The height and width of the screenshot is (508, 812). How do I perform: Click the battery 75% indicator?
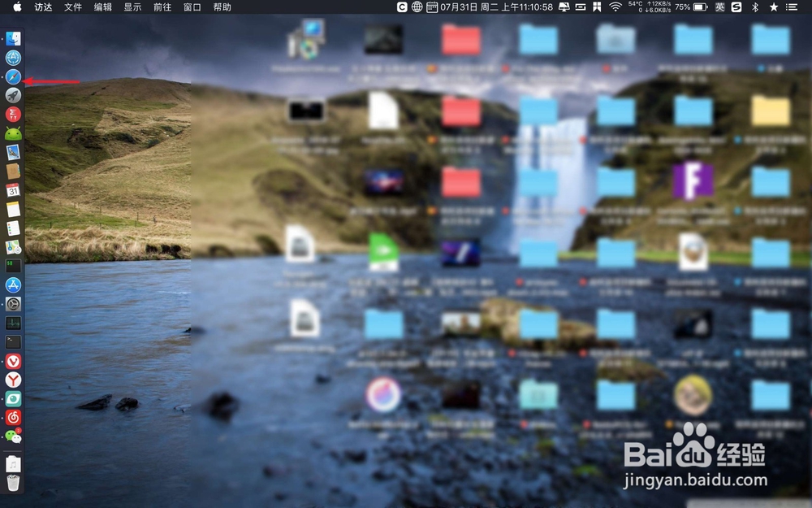click(691, 7)
